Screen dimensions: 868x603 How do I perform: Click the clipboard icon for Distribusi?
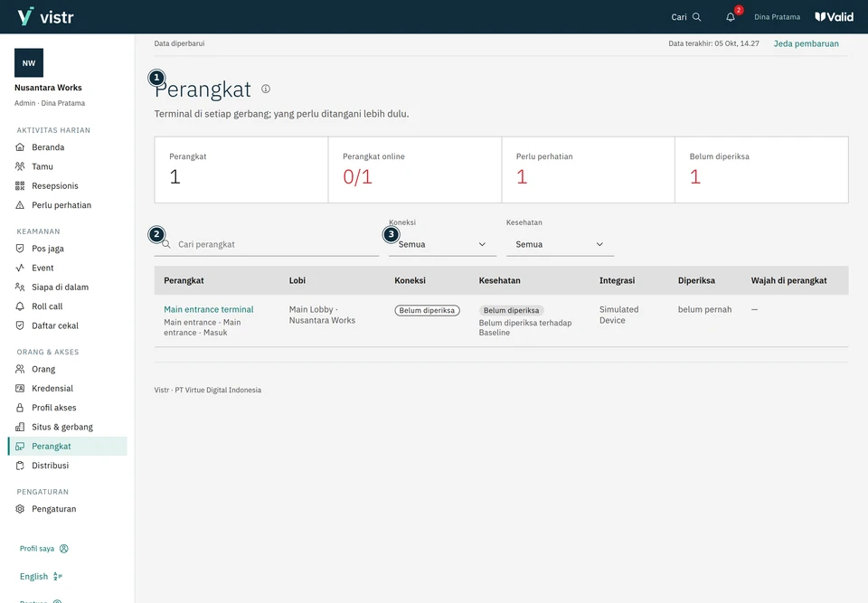[x=20, y=466]
